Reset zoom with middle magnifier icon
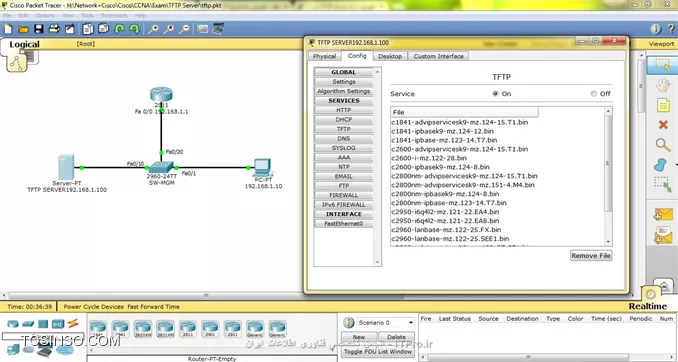The width and height of the screenshot is (678, 362). click(168, 29)
